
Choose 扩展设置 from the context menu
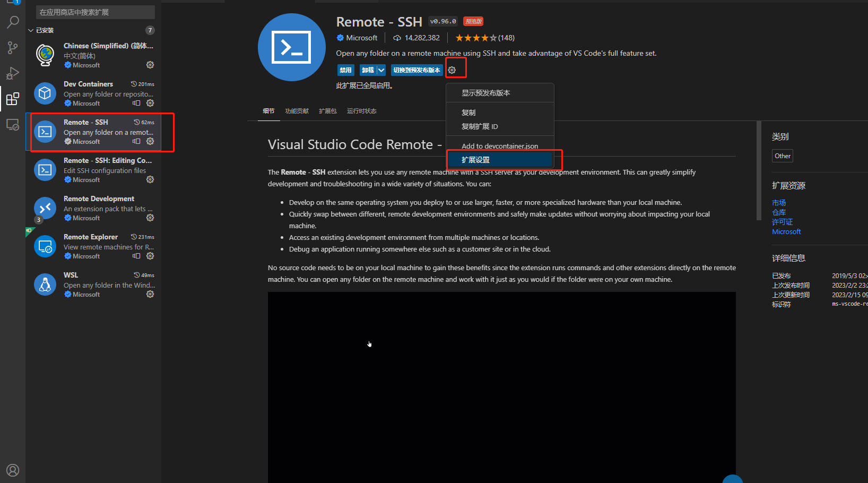click(x=500, y=160)
